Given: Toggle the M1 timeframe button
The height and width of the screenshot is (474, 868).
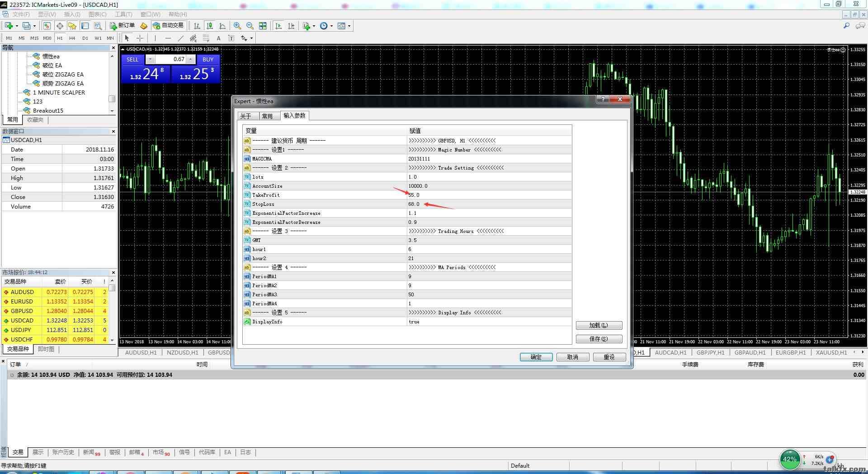Looking at the screenshot, I should pos(9,38).
